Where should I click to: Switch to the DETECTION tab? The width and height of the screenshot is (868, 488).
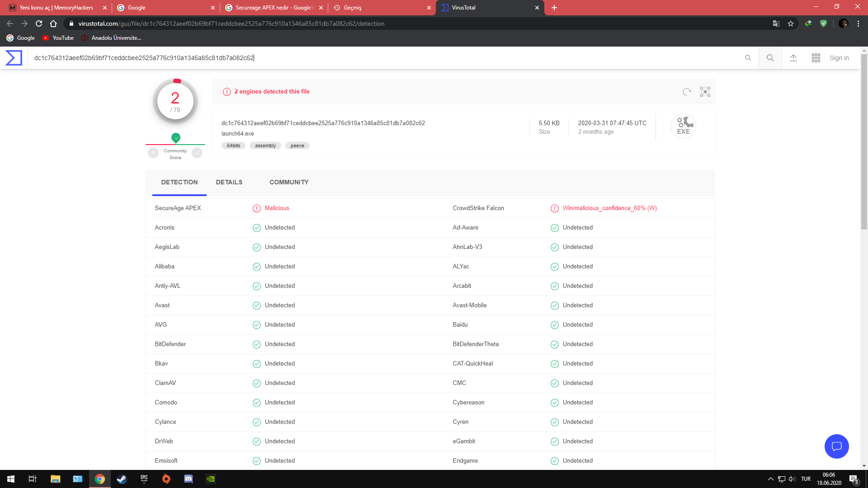179,182
